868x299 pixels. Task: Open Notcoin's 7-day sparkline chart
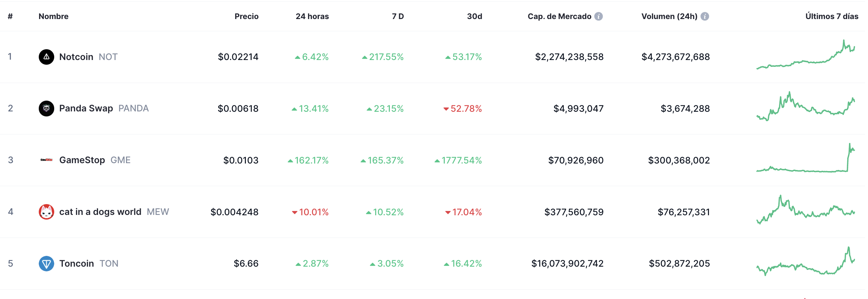[x=806, y=55]
